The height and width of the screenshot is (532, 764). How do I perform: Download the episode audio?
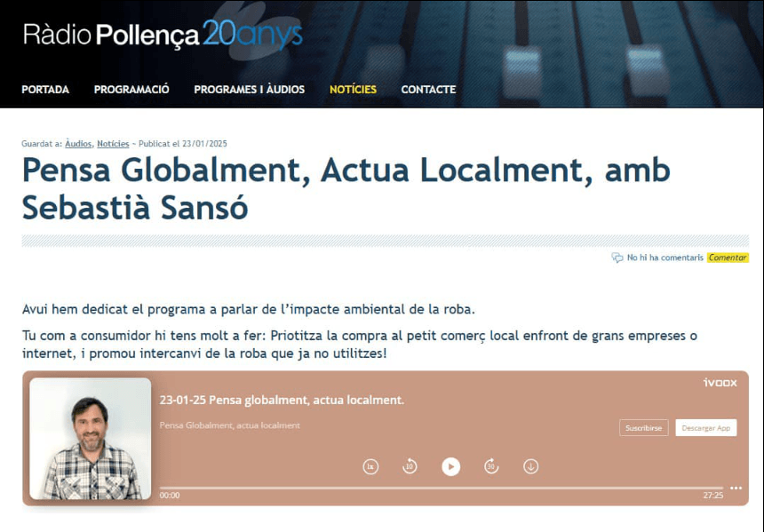click(x=530, y=466)
